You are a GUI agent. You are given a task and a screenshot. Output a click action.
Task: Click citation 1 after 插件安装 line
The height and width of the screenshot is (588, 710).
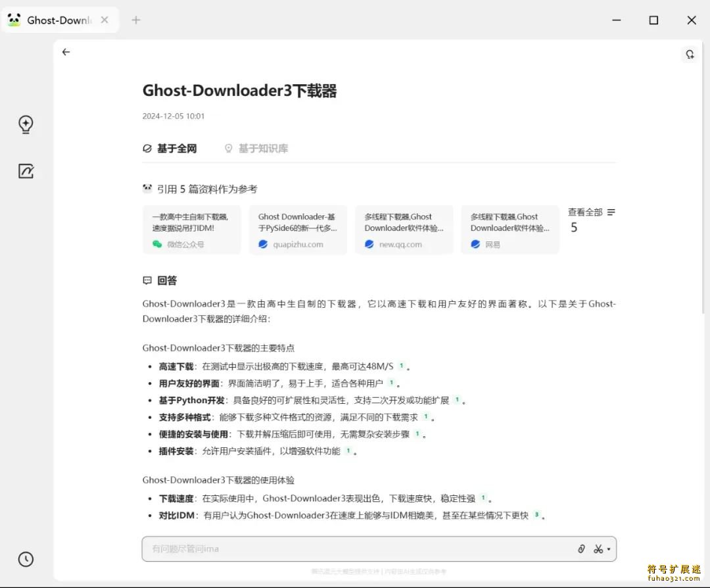(348, 451)
